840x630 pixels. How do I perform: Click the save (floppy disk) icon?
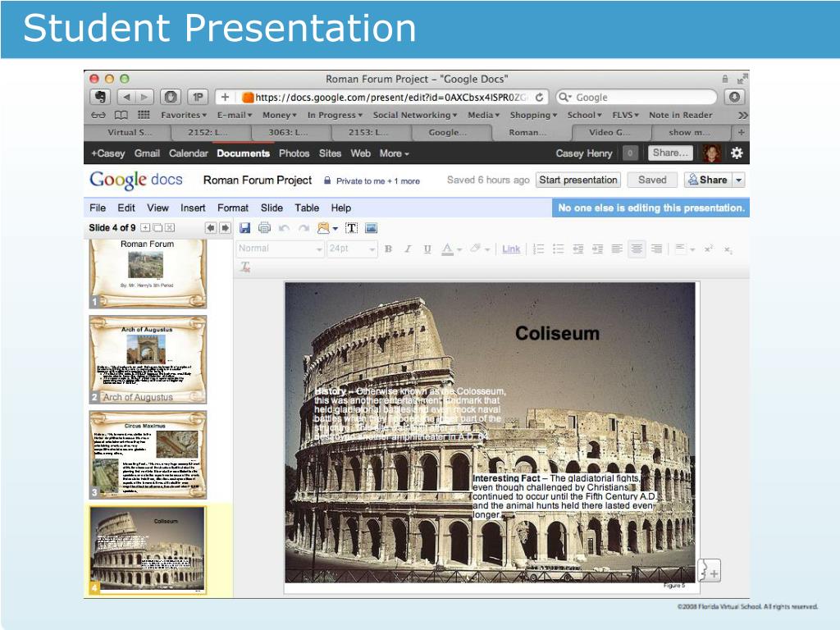pyautogui.click(x=244, y=228)
